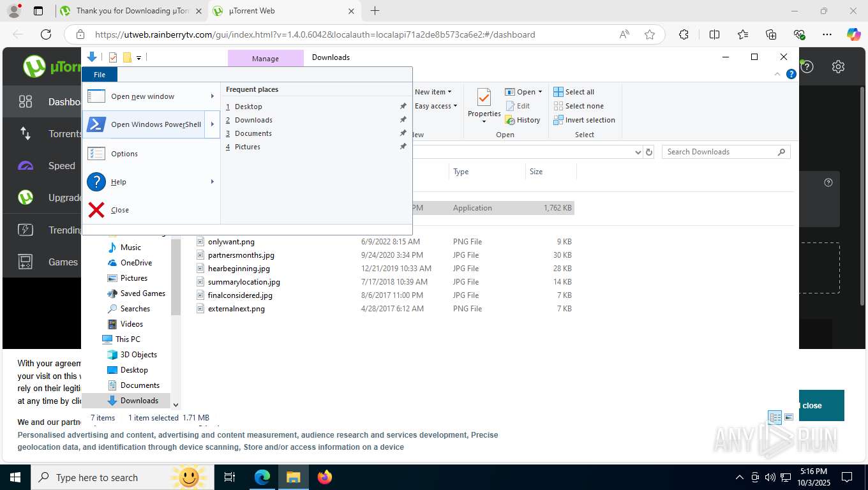Image resolution: width=868 pixels, height=490 pixels.
Task: Open the Open button dropdown in ribbon
Action: (x=540, y=92)
